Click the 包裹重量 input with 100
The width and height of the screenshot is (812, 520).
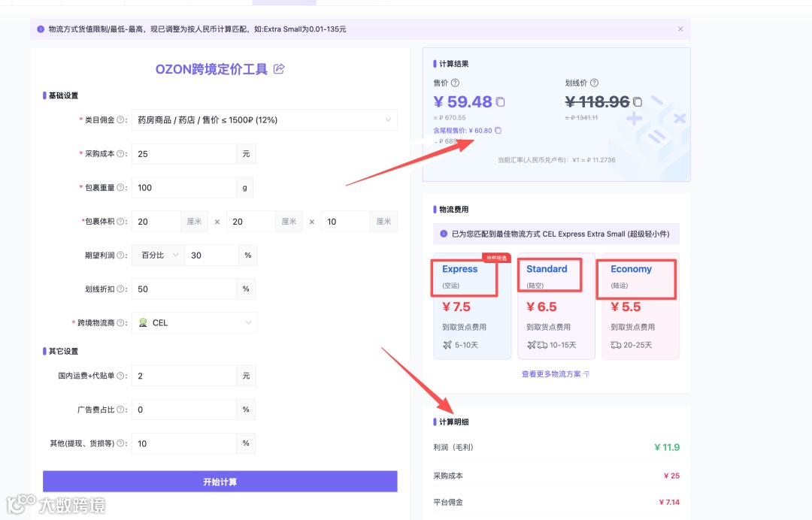[184, 188]
